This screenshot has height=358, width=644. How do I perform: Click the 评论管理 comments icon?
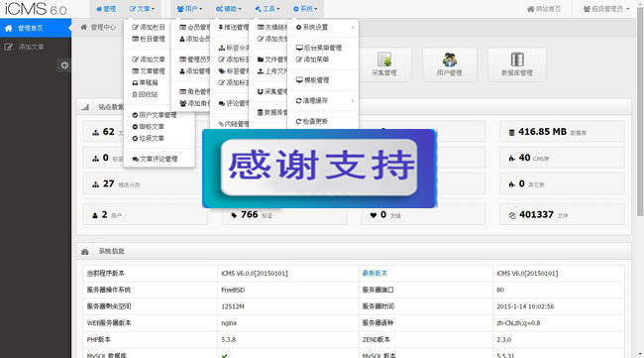(x=222, y=103)
